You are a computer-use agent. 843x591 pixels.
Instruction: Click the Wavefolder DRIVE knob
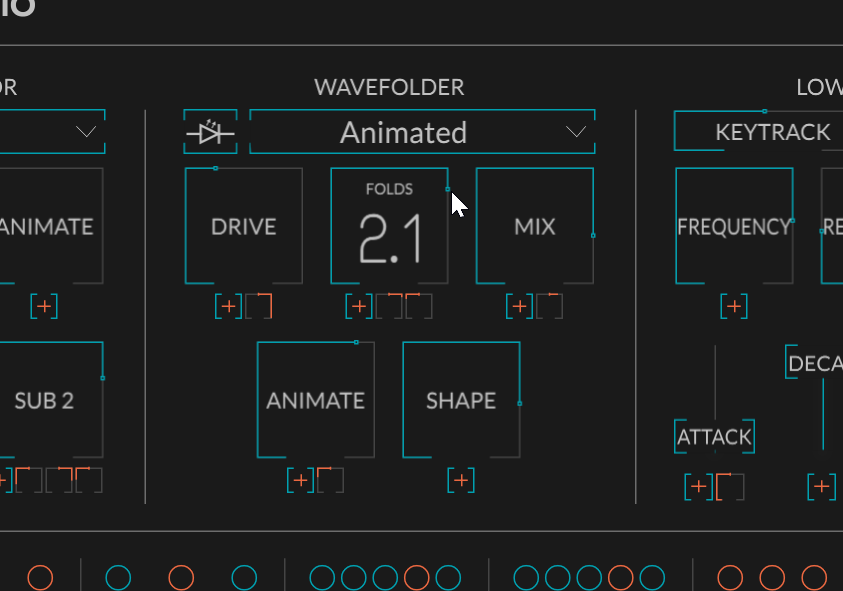244,226
